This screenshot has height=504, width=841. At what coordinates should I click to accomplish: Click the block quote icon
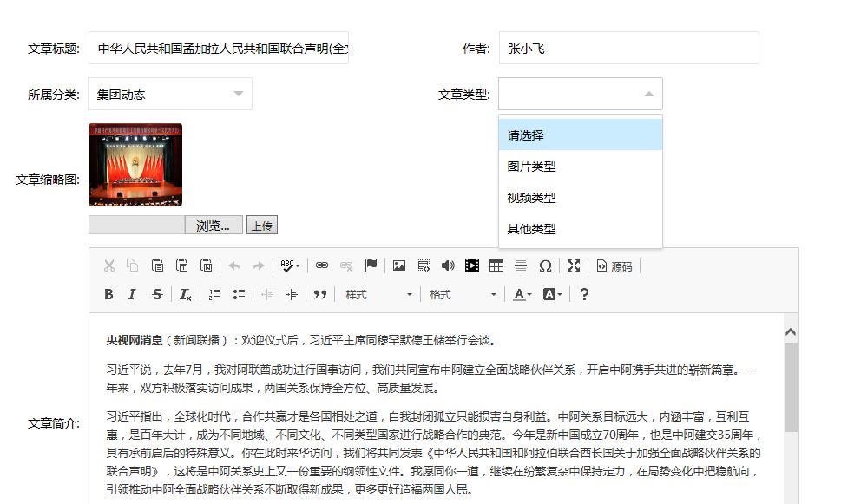pyautogui.click(x=320, y=295)
